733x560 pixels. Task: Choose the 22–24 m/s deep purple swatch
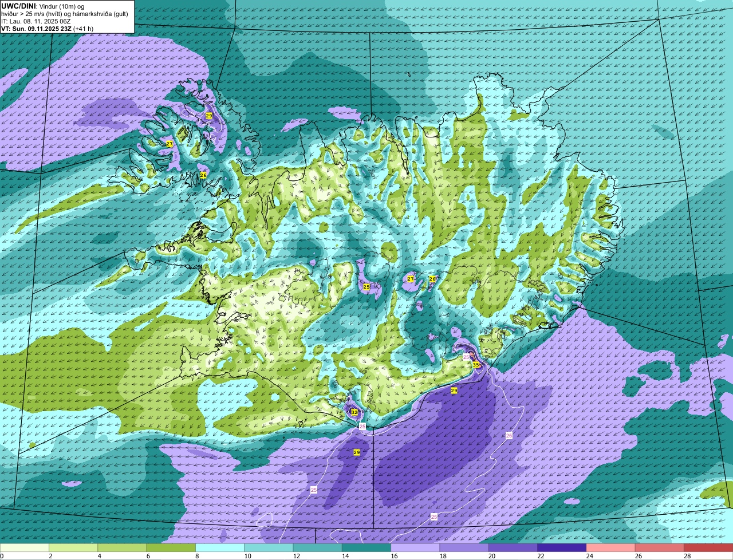coord(562,548)
